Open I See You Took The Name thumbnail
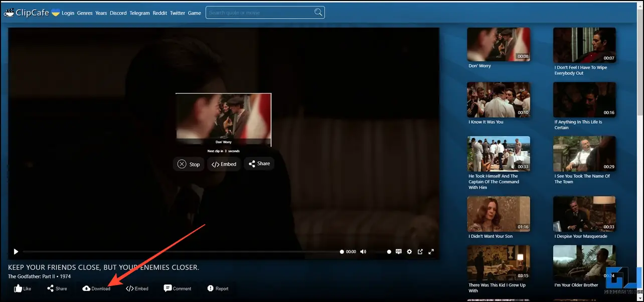Screen dimensions: 644x302 pos(584,153)
